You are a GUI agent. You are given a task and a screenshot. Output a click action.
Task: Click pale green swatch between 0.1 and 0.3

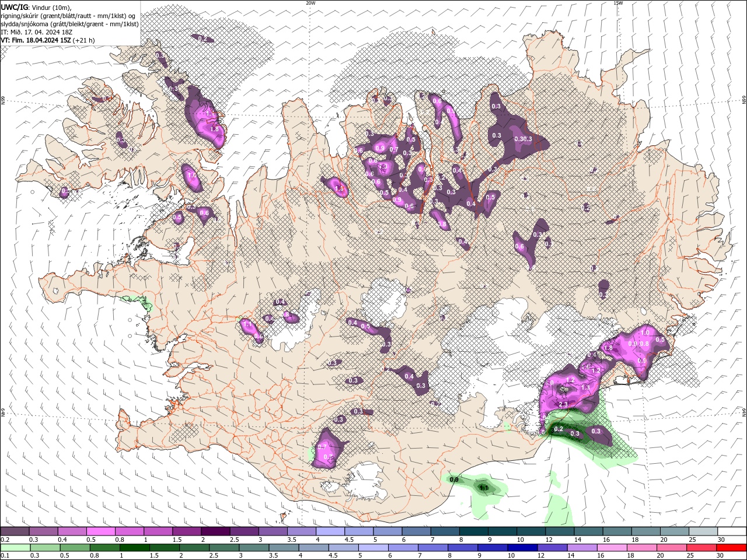click(x=15, y=548)
